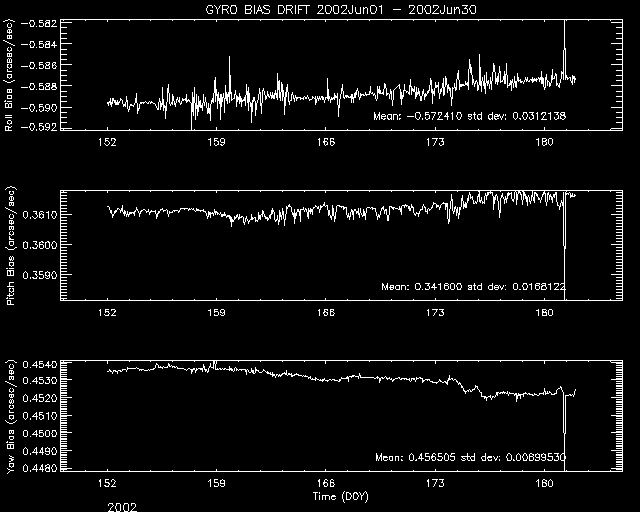640x512 pixels.
Task: Select the Yaw Bias (arcsec/sec) axis label
Action: click(10, 417)
